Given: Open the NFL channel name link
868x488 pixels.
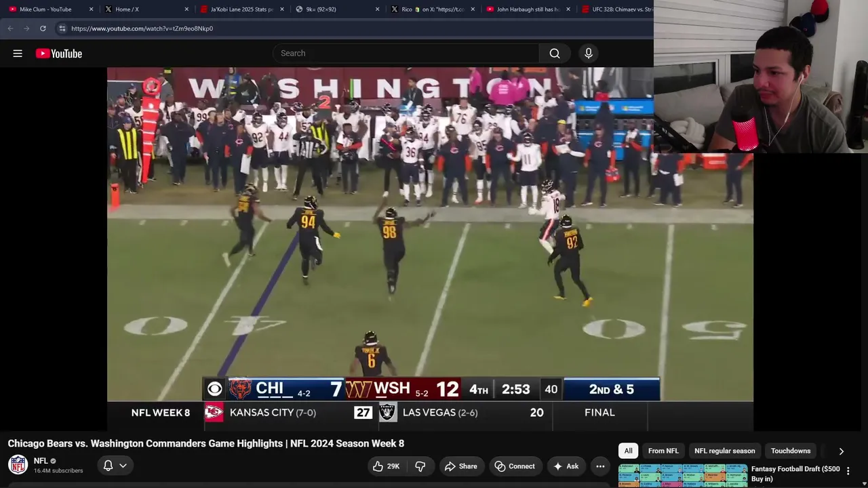Looking at the screenshot, I should [x=41, y=461].
